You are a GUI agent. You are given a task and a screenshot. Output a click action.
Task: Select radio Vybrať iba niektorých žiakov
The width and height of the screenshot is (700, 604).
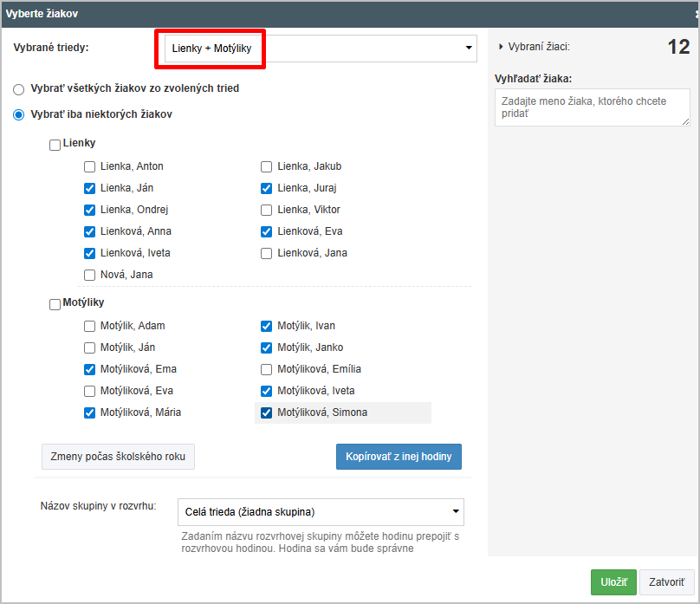coord(18,114)
